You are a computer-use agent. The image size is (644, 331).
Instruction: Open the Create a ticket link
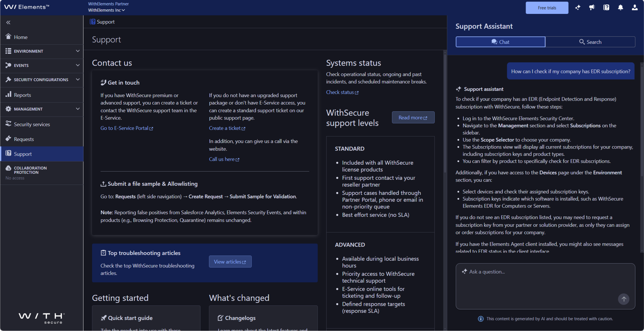click(x=227, y=128)
